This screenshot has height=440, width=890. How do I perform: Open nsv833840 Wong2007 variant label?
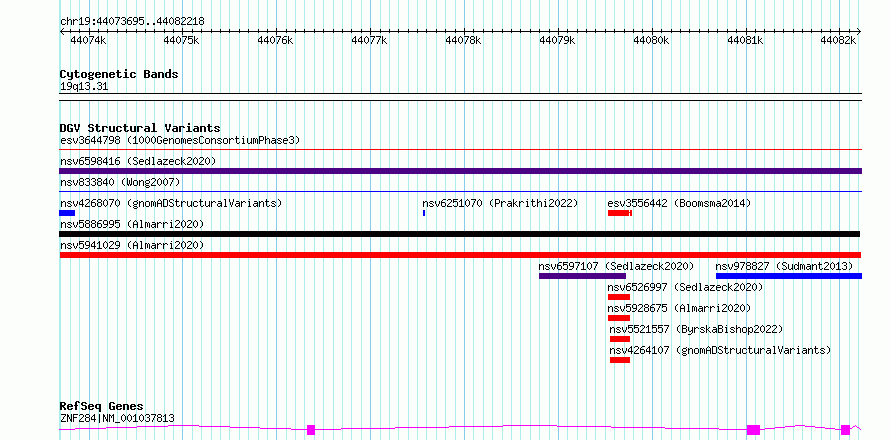tap(120, 182)
